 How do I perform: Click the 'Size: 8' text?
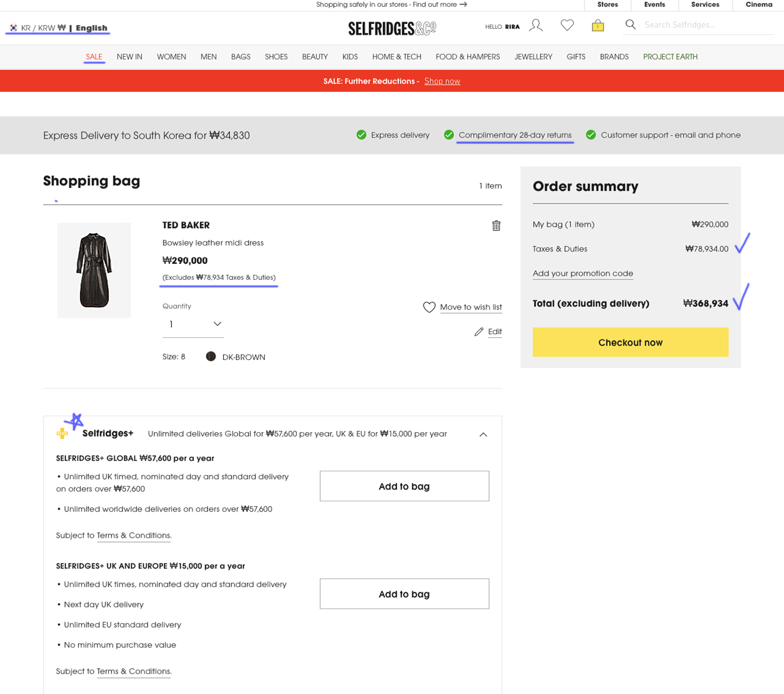[x=174, y=357]
